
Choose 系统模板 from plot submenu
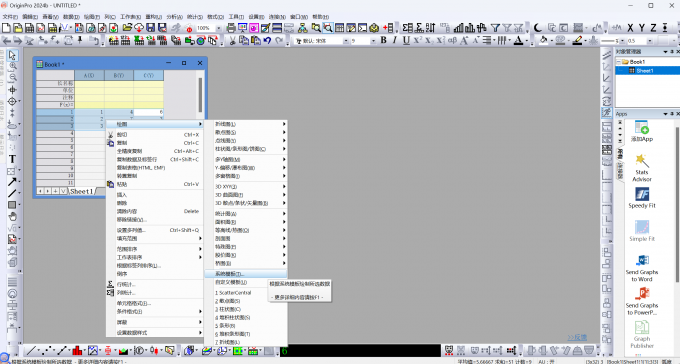[245, 274]
